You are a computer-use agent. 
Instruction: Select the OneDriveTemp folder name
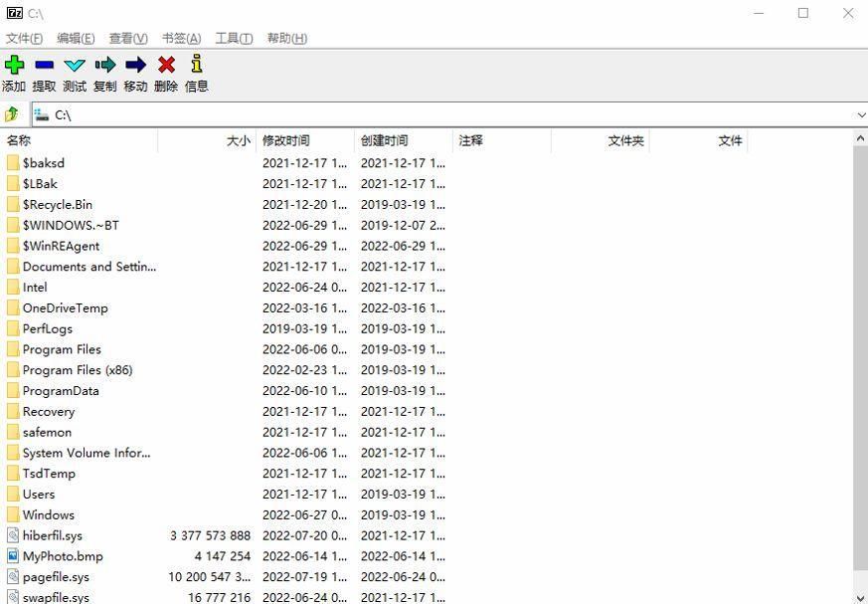tap(66, 308)
